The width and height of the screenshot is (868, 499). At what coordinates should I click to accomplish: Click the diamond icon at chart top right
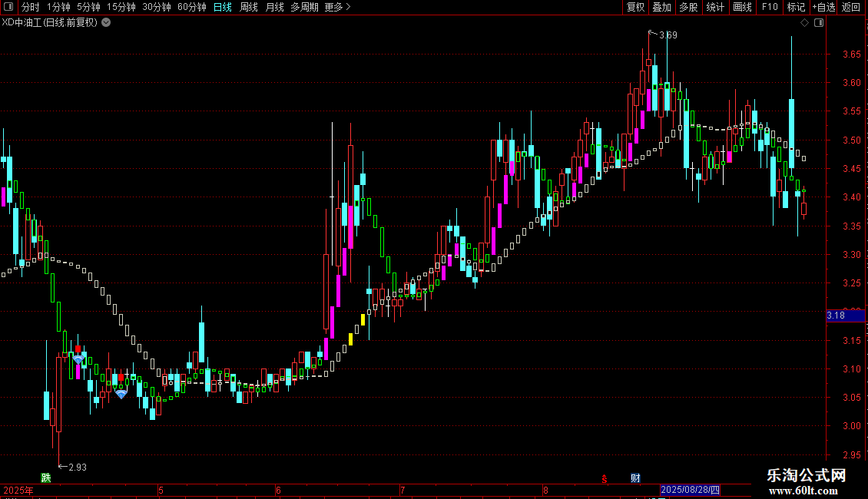coord(804,23)
